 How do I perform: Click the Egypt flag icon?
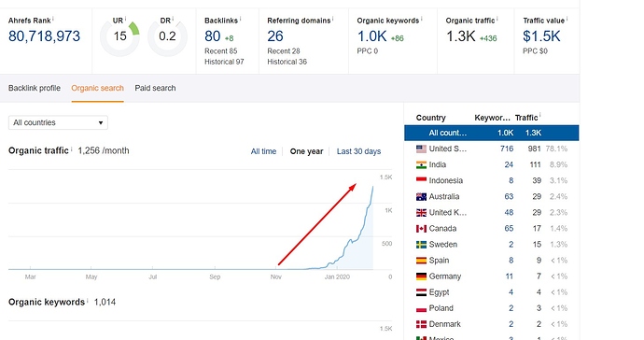point(421,292)
